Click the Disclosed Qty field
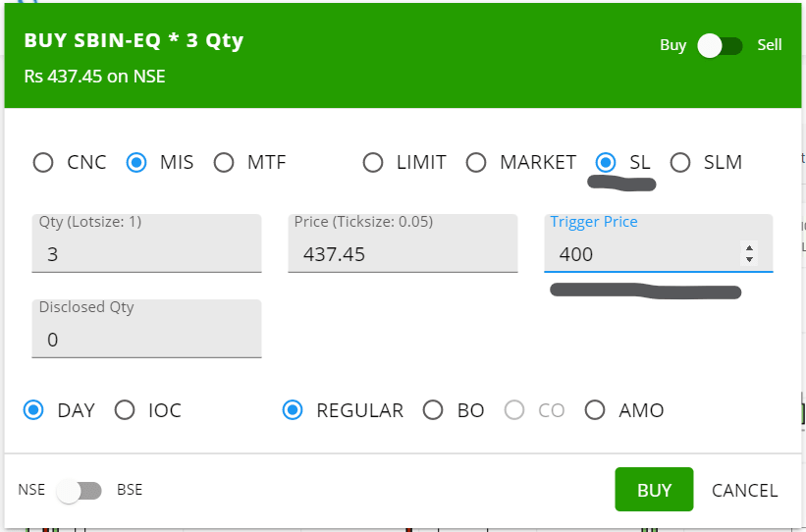The image size is (806, 532). [146, 329]
